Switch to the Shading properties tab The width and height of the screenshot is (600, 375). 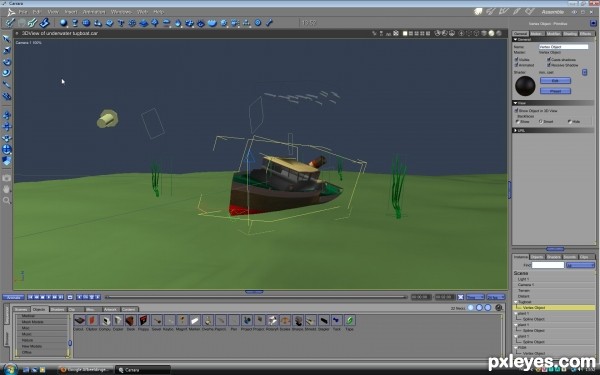click(570, 34)
